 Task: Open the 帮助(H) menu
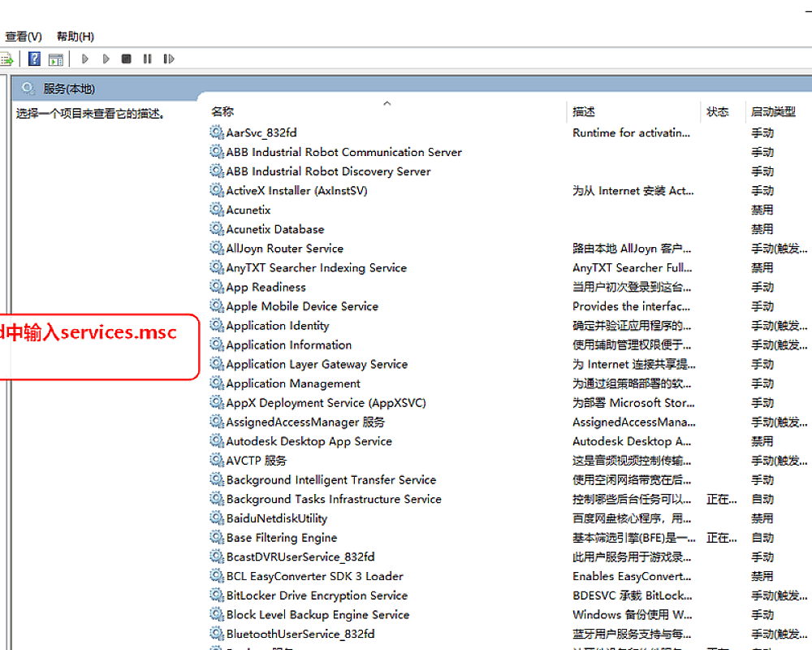pyautogui.click(x=75, y=37)
